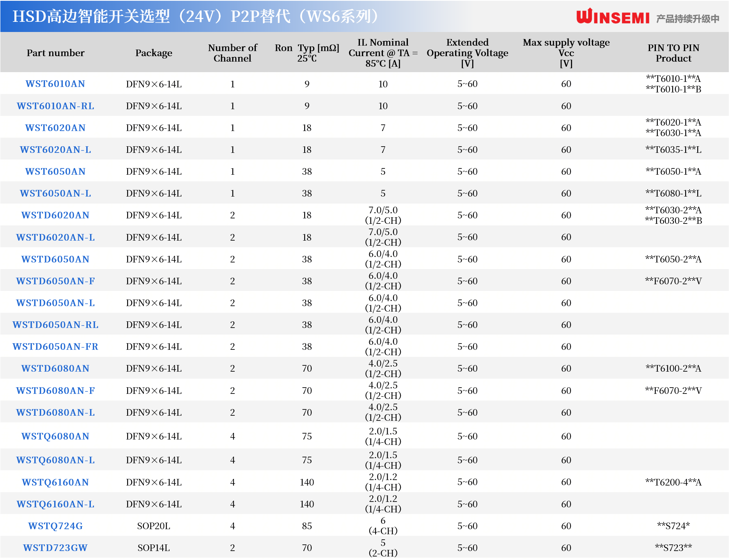
Task: Open the WST6050AN part number link
Action: (55, 172)
